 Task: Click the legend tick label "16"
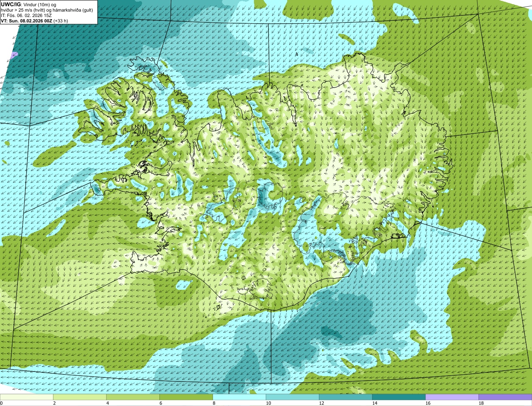coord(428,403)
